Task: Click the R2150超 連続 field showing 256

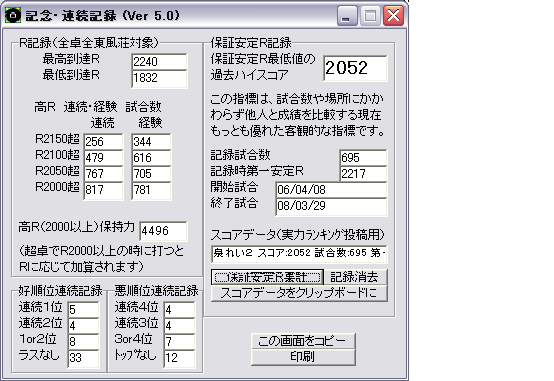Action: coord(103,142)
